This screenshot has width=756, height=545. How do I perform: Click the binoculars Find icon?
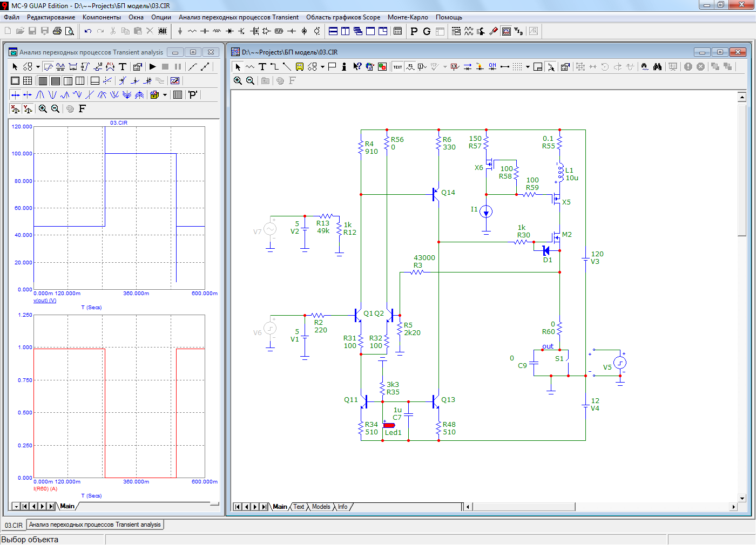click(x=657, y=67)
